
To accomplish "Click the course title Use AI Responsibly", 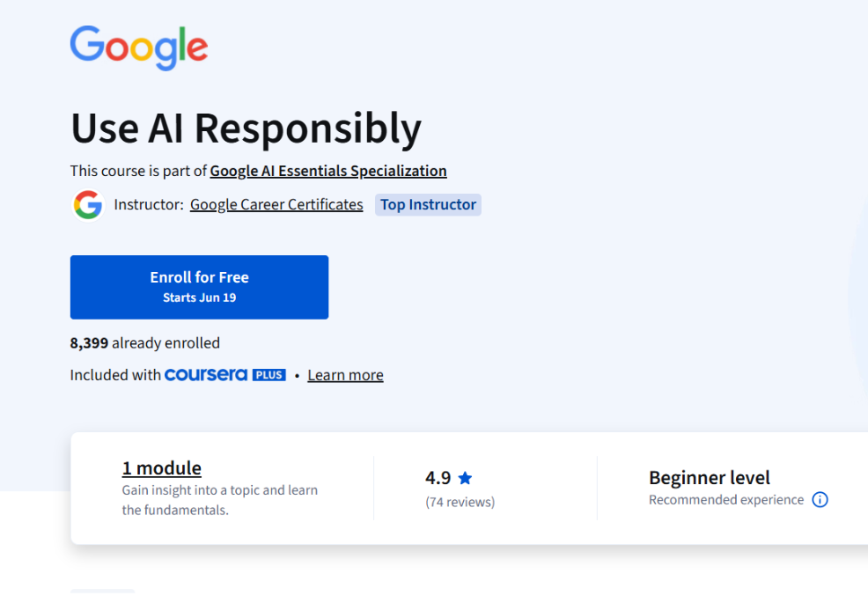I will pos(246,129).
